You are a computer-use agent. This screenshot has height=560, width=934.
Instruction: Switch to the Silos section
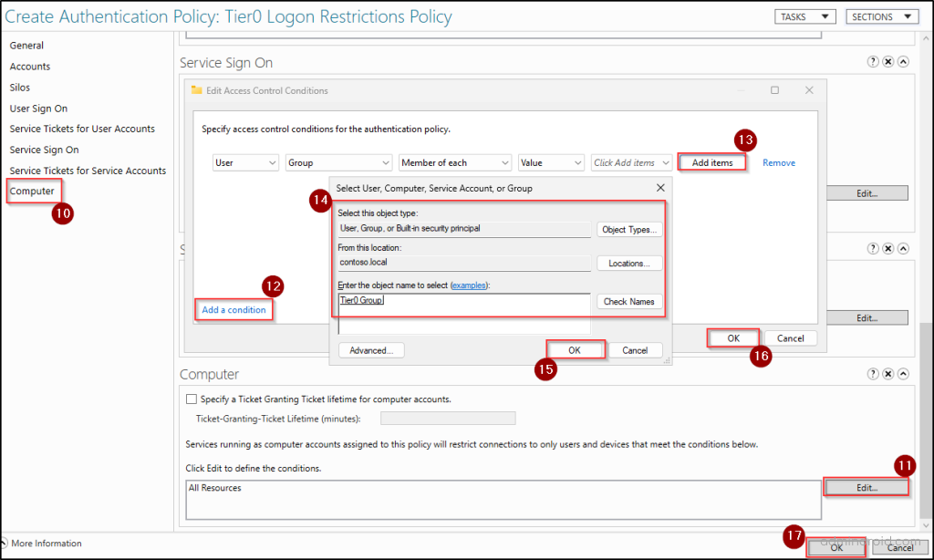(x=19, y=87)
